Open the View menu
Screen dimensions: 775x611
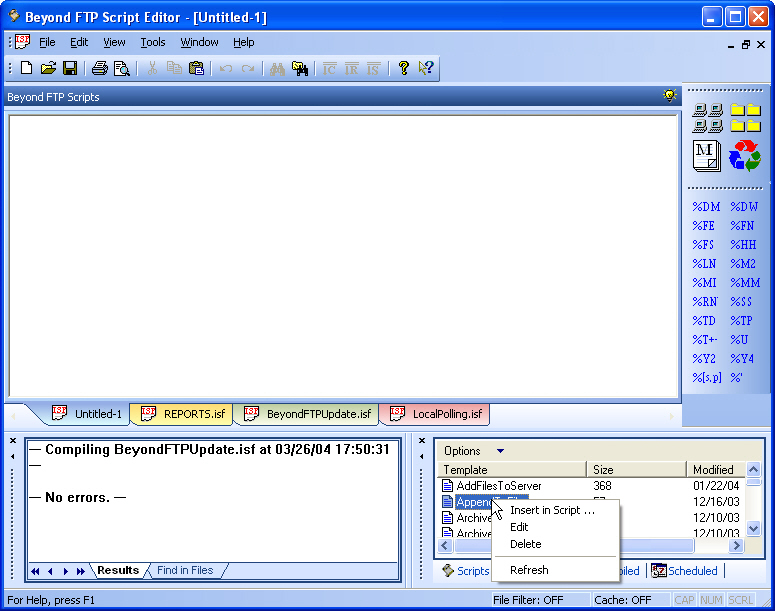(x=114, y=43)
